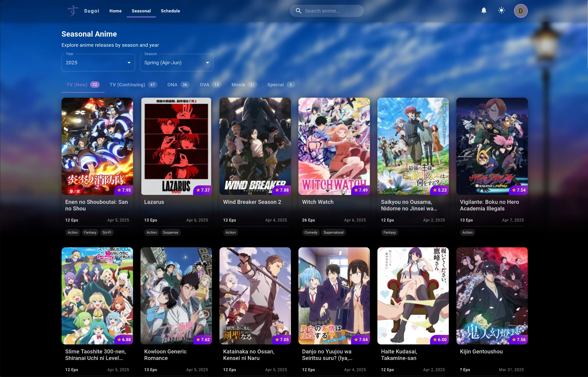Open the notifications bell
The width and height of the screenshot is (588, 377).
484,11
